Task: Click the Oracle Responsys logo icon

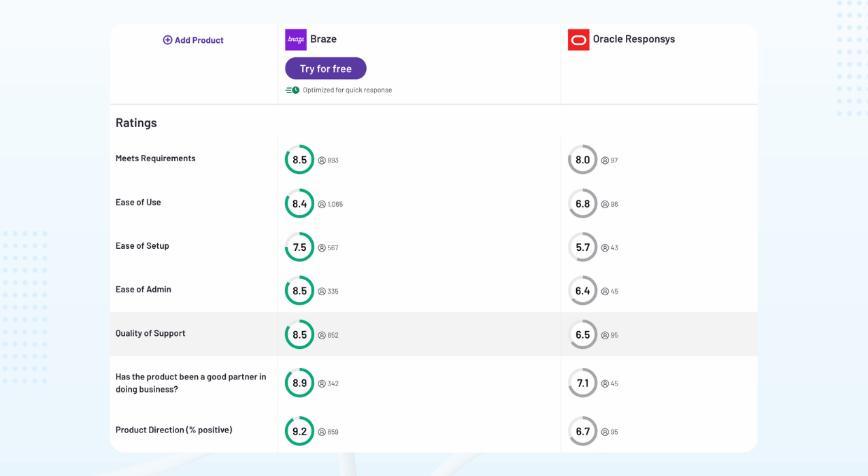Action: coord(578,39)
